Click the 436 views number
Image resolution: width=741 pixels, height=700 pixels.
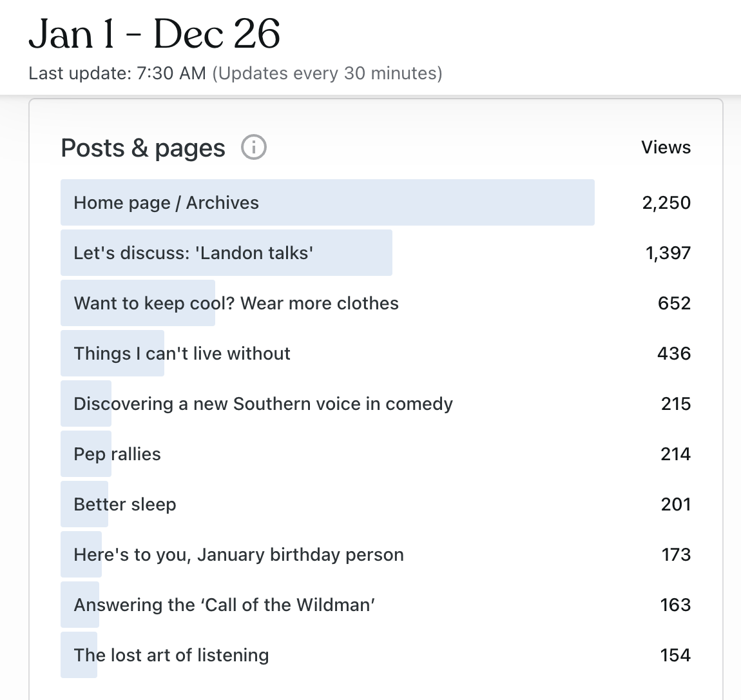click(x=674, y=354)
